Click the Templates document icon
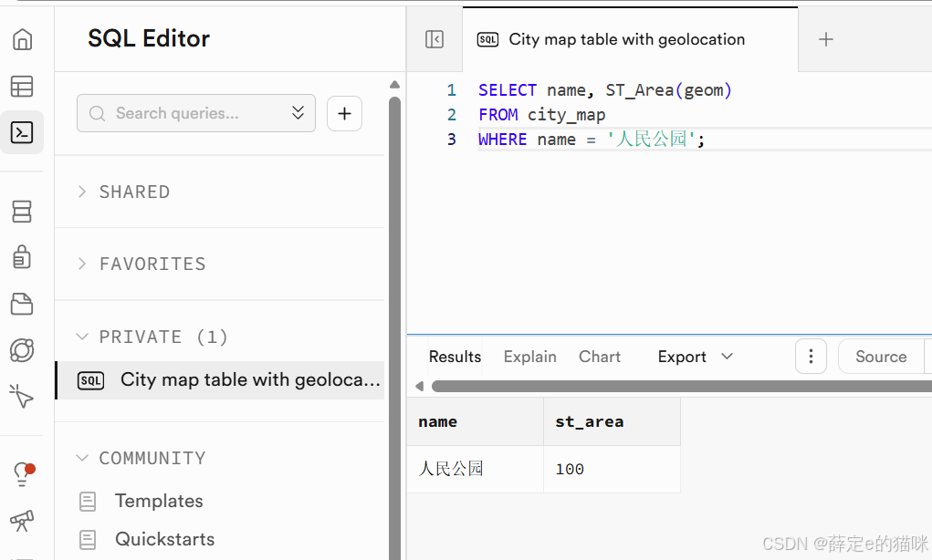 click(88, 502)
